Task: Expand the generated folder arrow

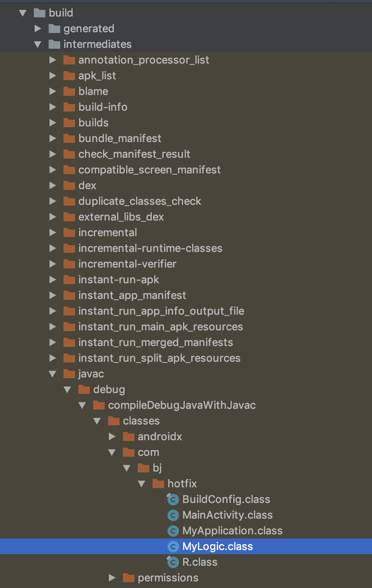Action: coord(38,28)
